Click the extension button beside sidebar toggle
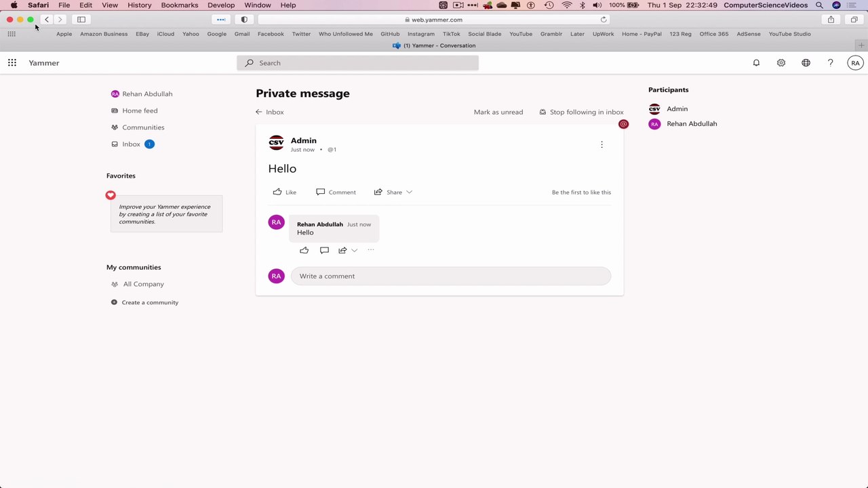Image resolution: width=868 pixels, height=488 pixels. (221, 20)
